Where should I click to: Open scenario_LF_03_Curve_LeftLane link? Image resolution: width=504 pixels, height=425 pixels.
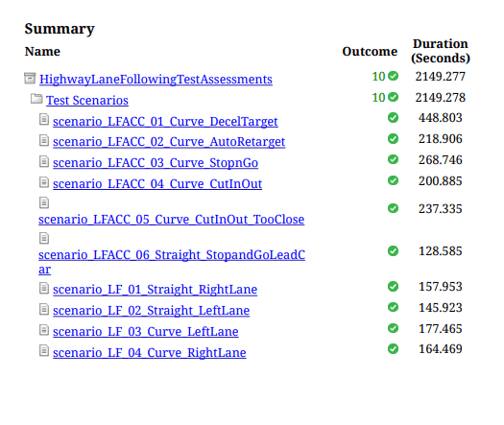pos(146,332)
